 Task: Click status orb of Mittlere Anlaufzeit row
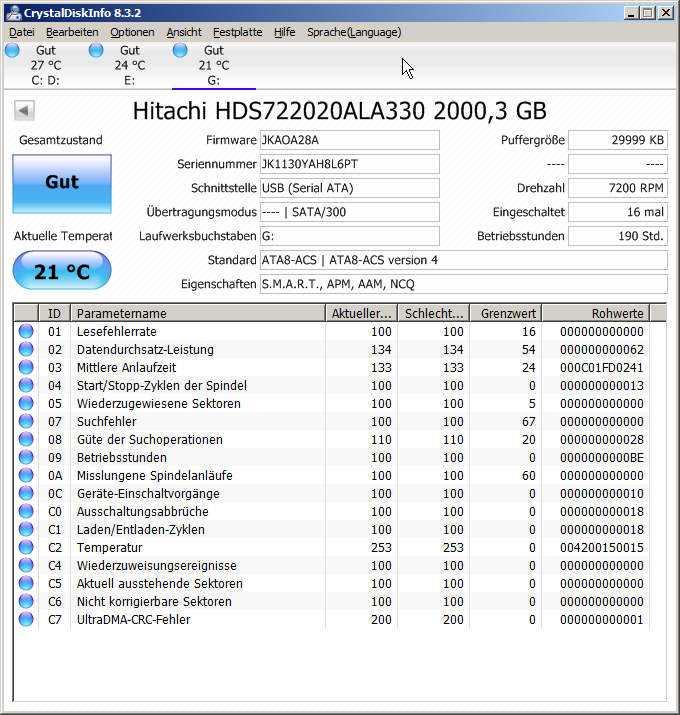pyautogui.click(x=26, y=368)
